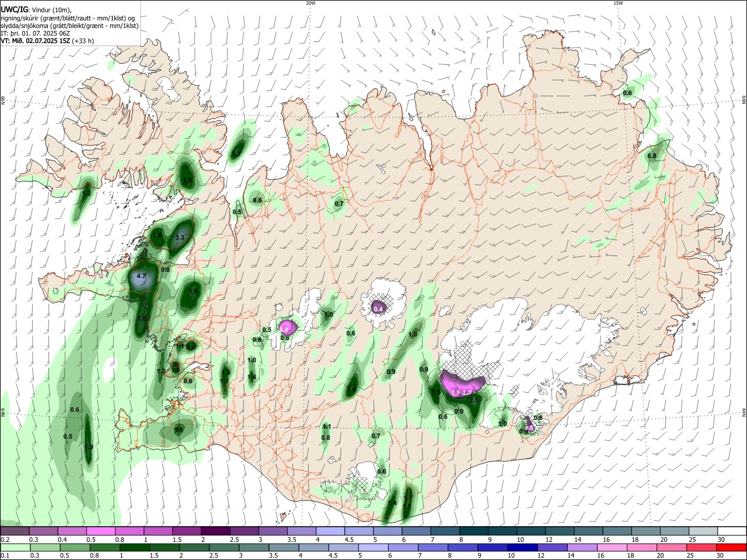Select the white swatch after 30 in upper legend
The image size is (747, 560).
[731, 531]
